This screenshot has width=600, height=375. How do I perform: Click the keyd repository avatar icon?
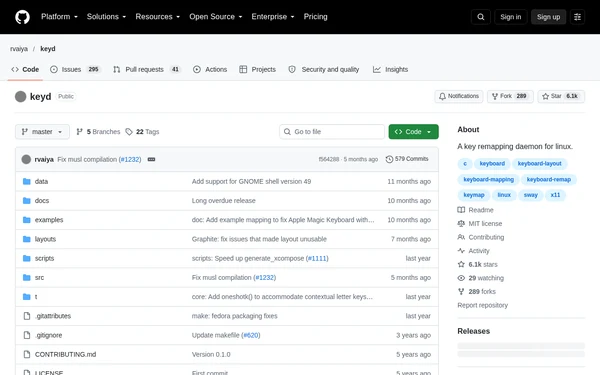point(20,96)
